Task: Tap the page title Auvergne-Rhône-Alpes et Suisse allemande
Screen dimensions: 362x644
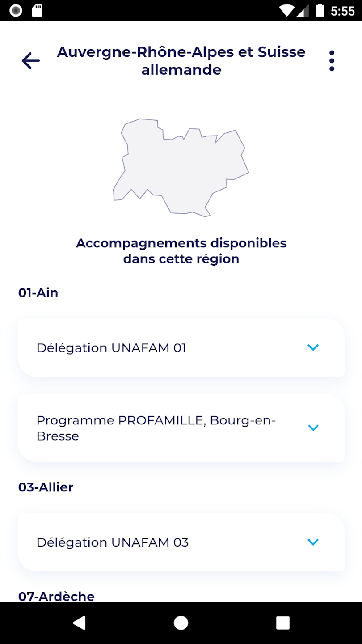Action: 181,61
